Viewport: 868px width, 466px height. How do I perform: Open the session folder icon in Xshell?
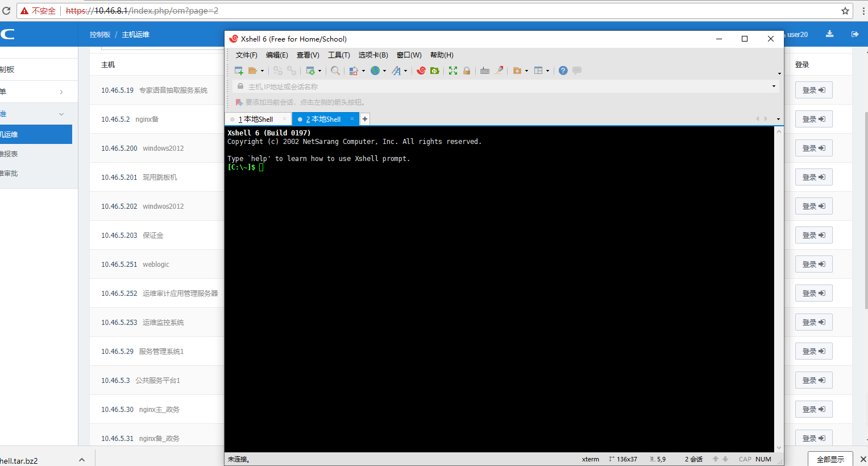(252, 71)
